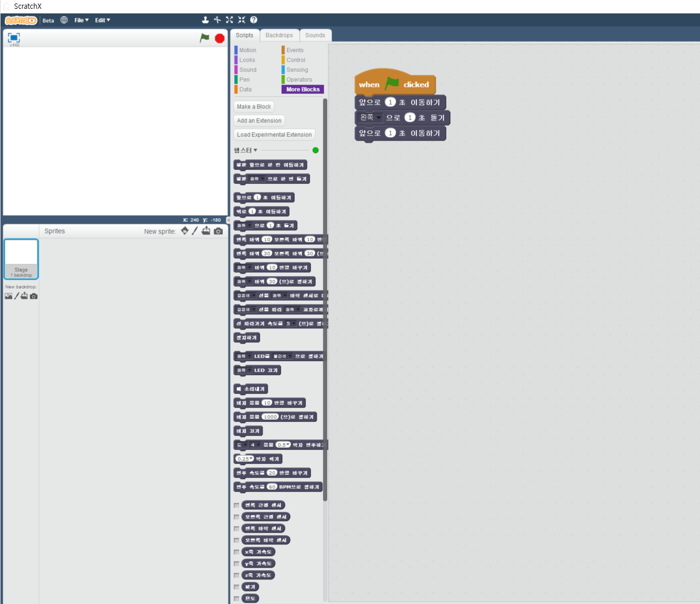Click the green extension status indicator
Image resolution: width=700 pixels, height=604 pixels.
click(316, 150)
